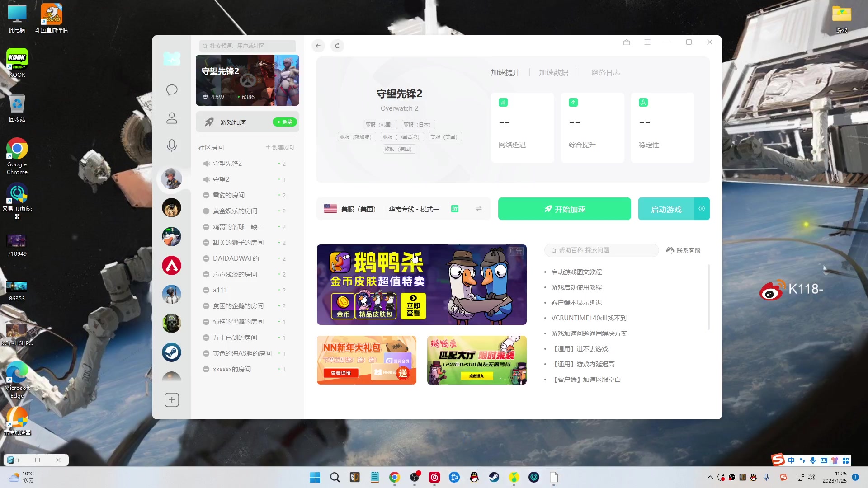868x488 pixels.
Task: Click the microphone sidebar icon
Action: 172,145
